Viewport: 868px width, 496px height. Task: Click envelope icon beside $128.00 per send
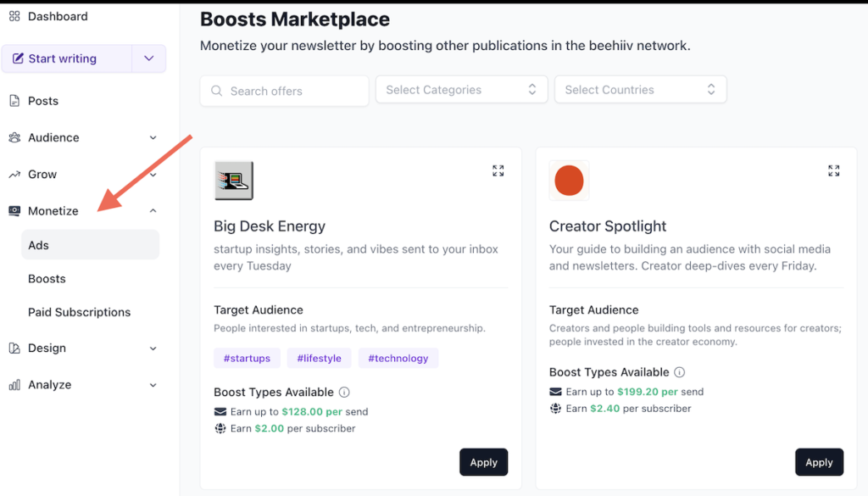(x=220, y=412)
